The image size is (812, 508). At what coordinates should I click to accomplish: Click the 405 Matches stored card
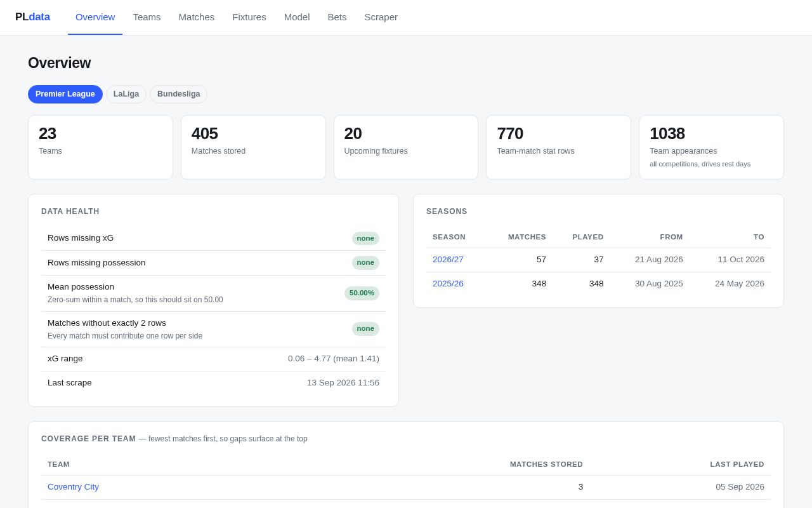(x=253, y=147)
